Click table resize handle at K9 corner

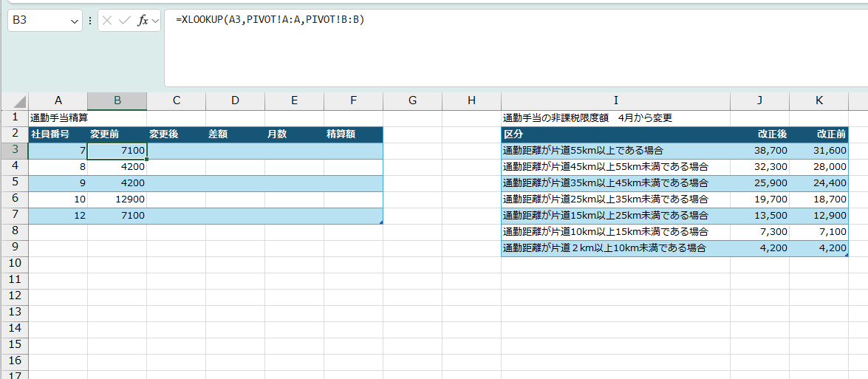click(847, 255)
